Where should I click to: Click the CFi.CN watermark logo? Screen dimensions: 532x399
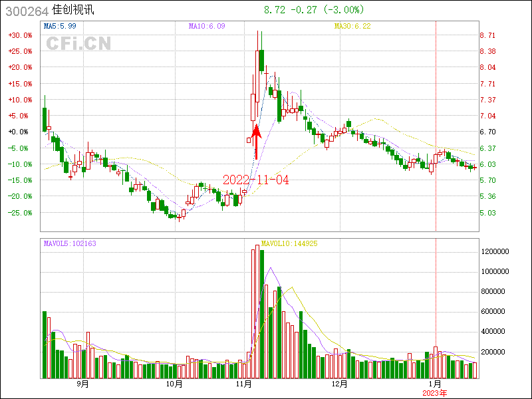point(78,44)
